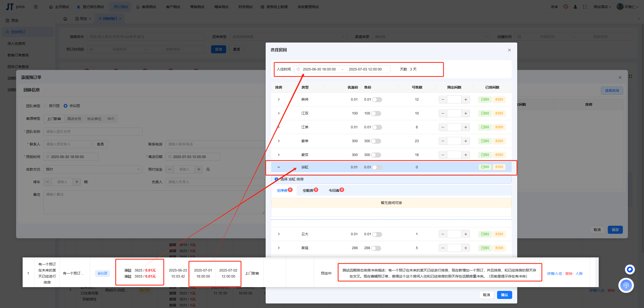Collapse the sidebar with menu fold icon
Viewport: 644px width, 308px height.
tap(36, 7)
